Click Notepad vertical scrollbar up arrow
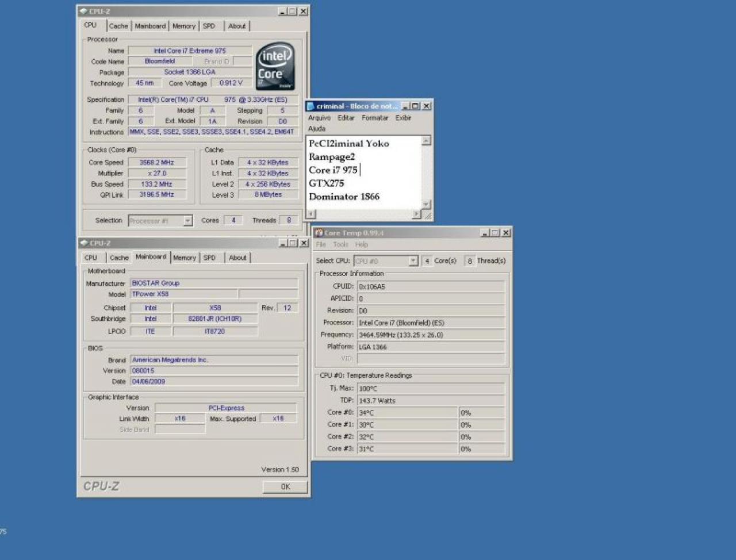 click(x=426, y=140)
